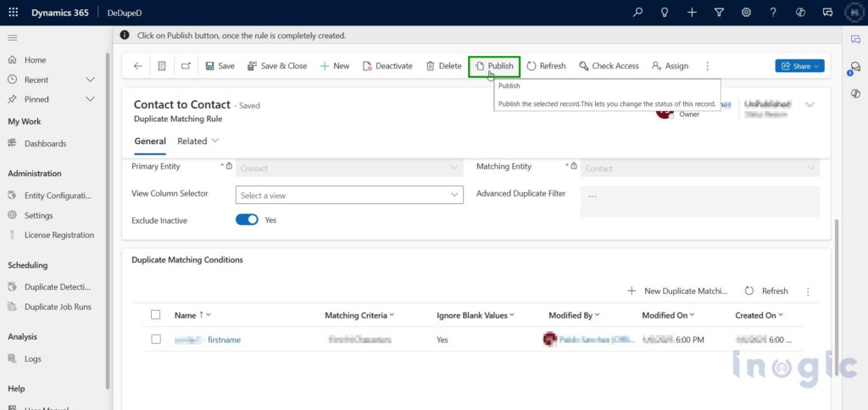Open right-rail chat icon at top
Screen dimensions: 868x410
[856, 39]
